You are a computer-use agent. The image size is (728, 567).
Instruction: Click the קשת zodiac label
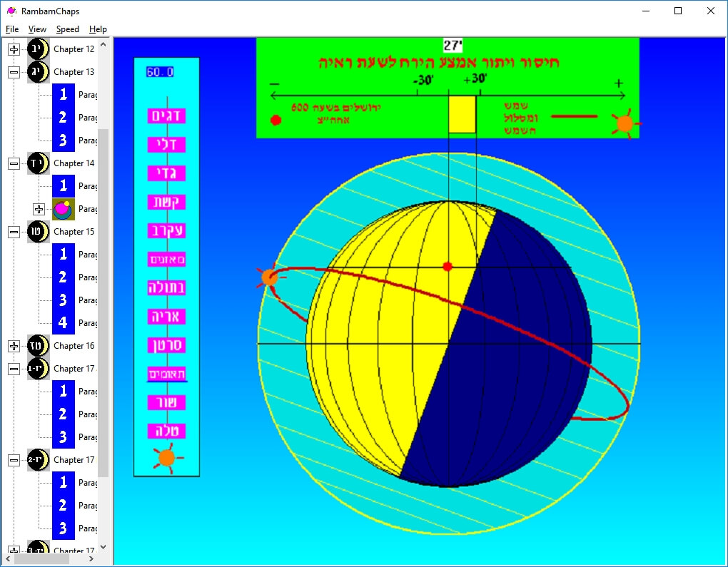(x=167, y=202)
